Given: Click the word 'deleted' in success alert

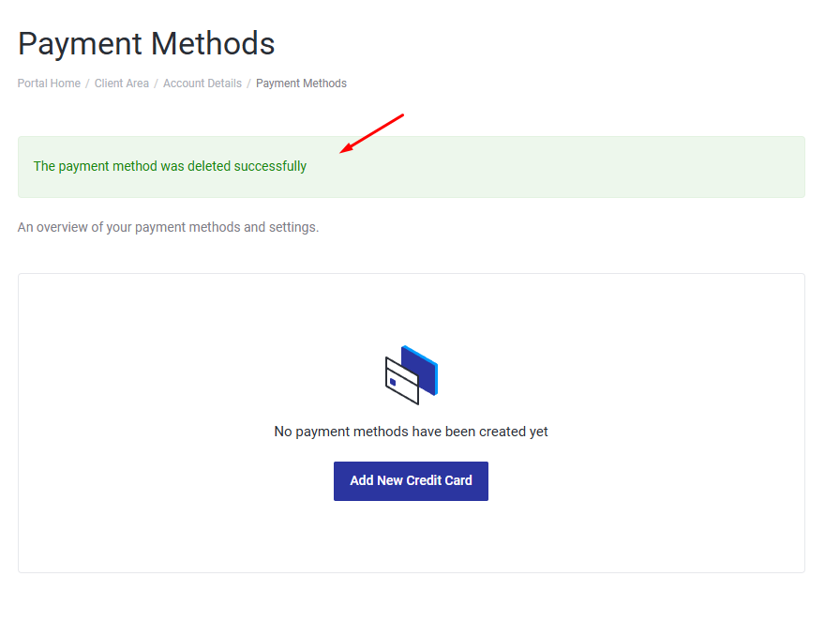Looking at the screenshot, I should pos(208,166).
